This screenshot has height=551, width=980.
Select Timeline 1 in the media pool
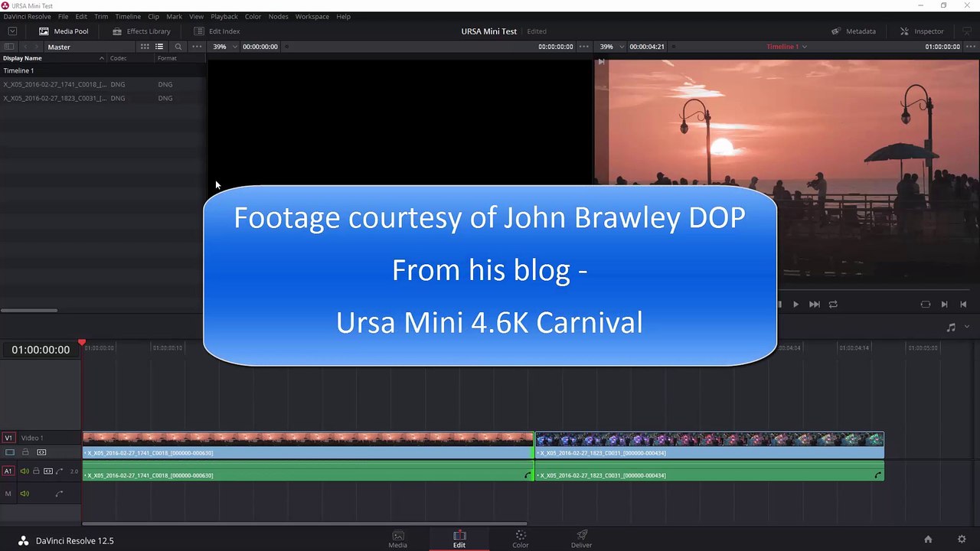(103, 70)
